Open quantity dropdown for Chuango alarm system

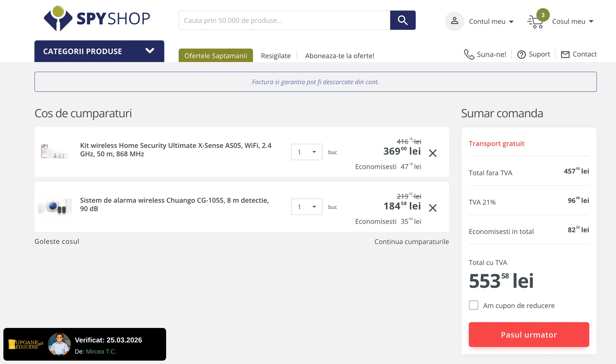click(307, 207)
